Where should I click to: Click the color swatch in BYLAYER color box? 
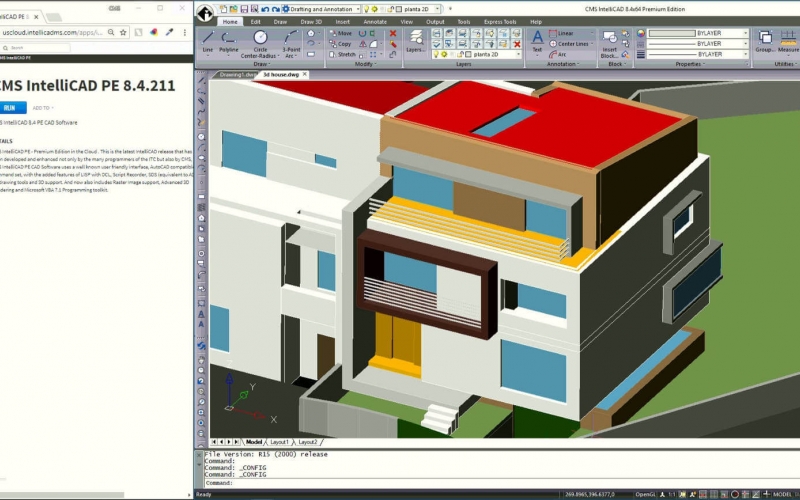pos(671,33)
